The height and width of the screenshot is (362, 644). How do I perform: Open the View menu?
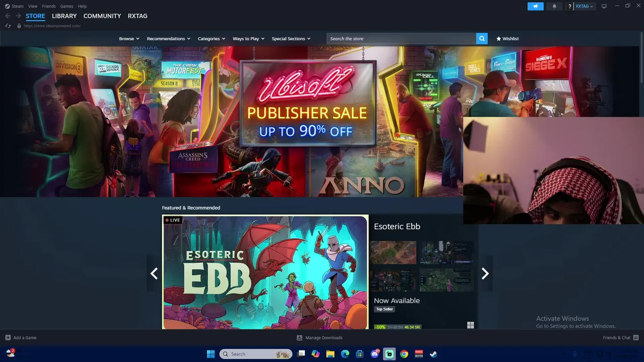pyautogui.click(x=33, y=6)
